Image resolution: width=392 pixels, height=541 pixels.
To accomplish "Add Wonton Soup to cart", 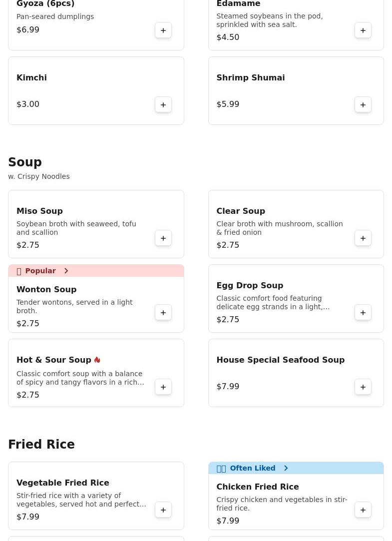I will (163, 312).
